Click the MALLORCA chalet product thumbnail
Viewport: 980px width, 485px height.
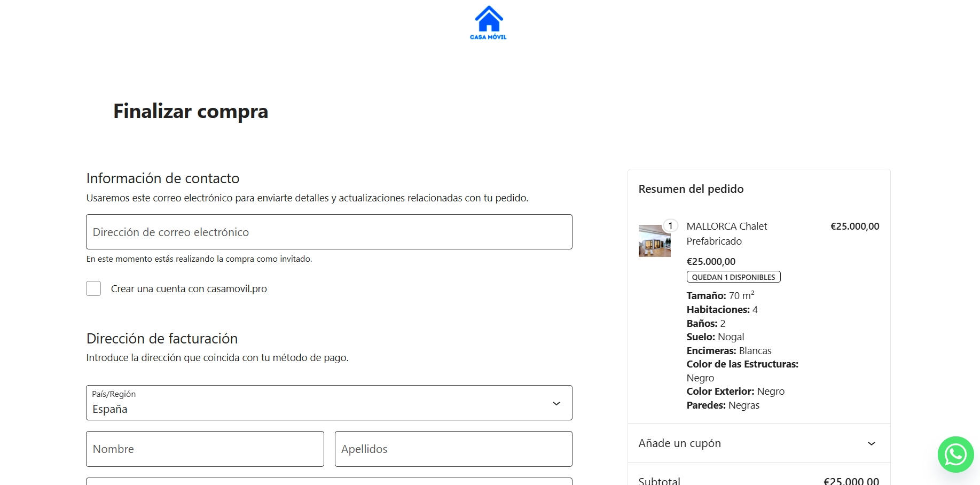pos(654,241)
